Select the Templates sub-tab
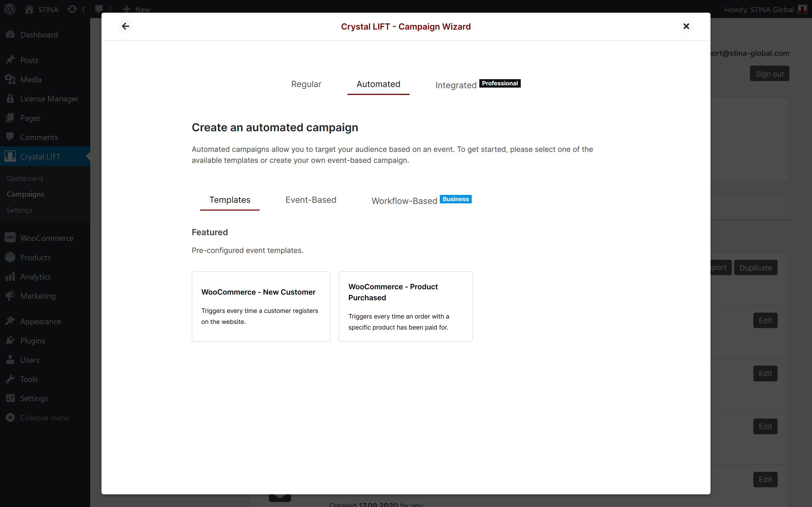812x507 pixels. 230,200
